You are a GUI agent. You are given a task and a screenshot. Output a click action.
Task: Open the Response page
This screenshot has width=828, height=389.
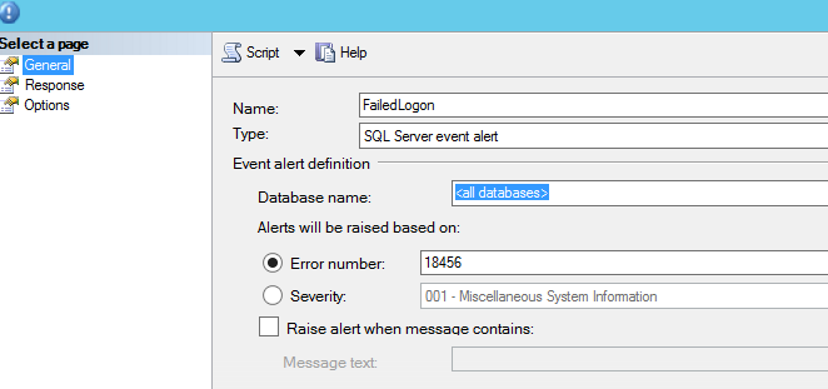click(x=54, y=85)
